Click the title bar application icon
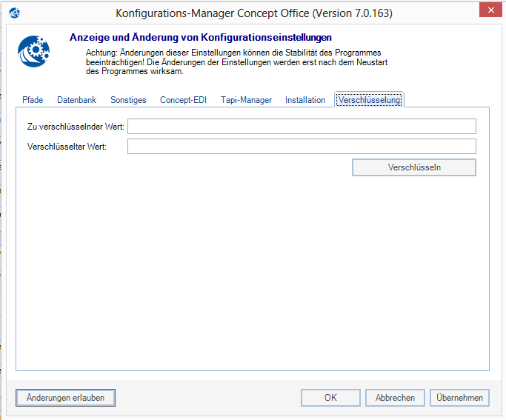Viewport: 506px width, 420px height. (13, 13)
